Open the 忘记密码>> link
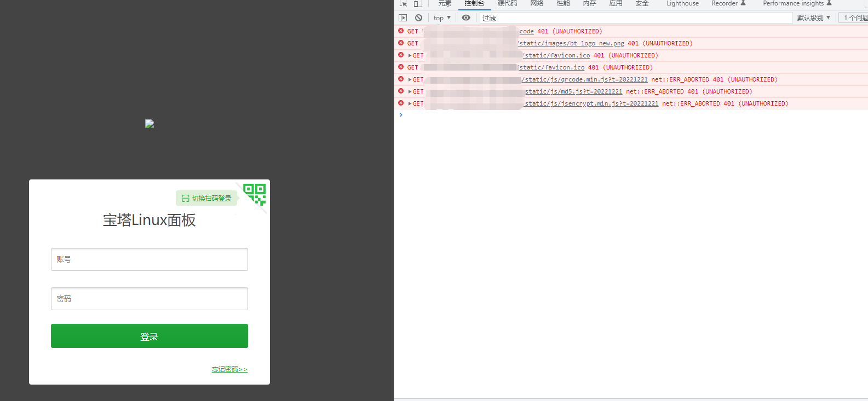The image size is (868, 401). [x=229, y=369]
